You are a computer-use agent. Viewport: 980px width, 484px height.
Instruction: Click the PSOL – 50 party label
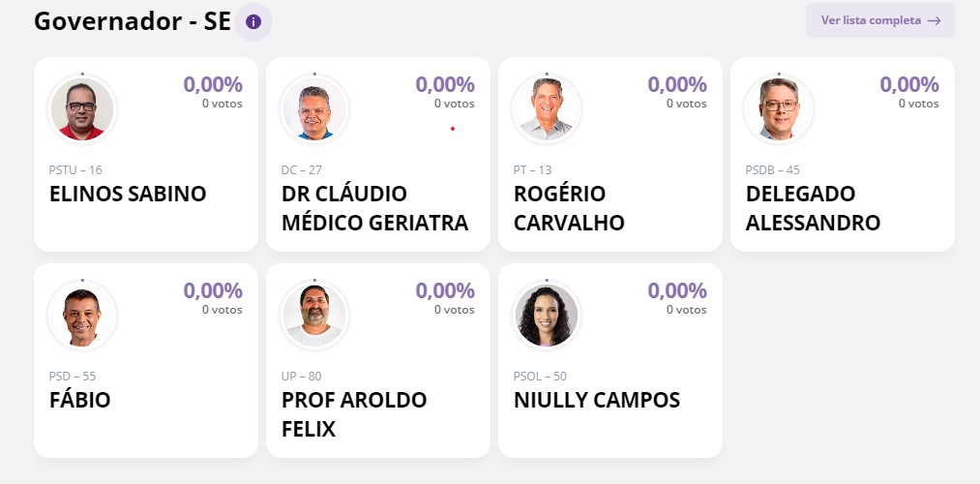pyautogui.click(x=540, y=377)
